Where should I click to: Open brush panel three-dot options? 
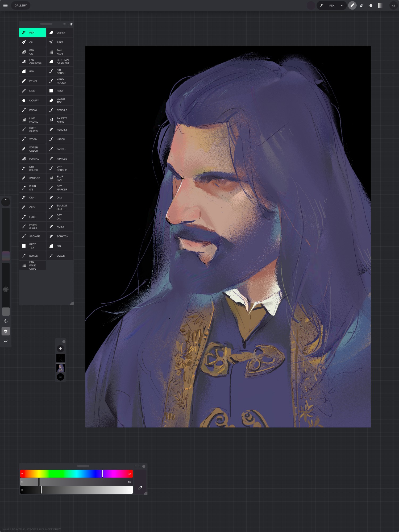pyautogui.click(x=64, y=24)
